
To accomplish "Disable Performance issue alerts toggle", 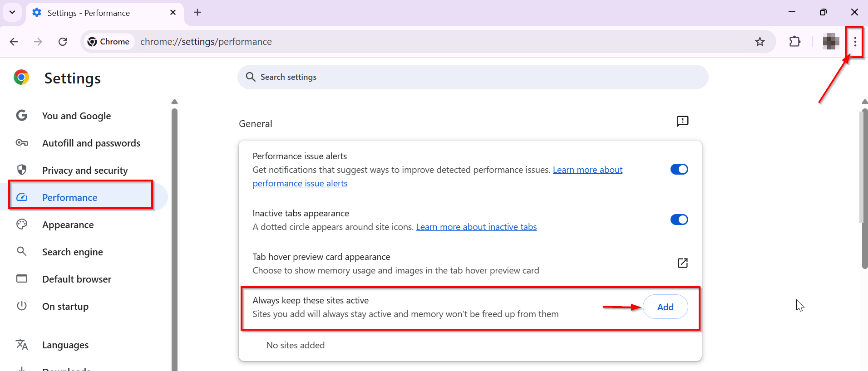I will point(679,169).
